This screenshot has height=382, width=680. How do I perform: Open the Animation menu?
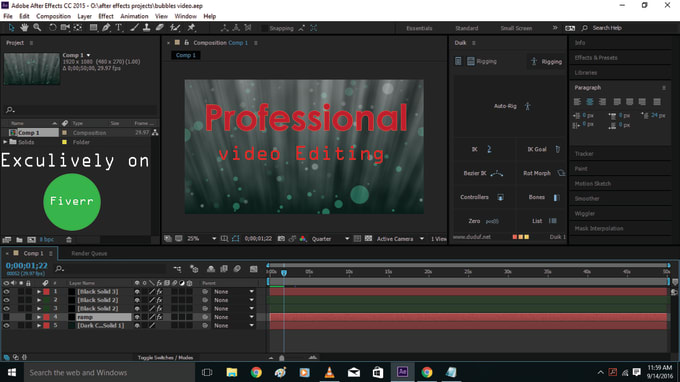coord(134,16)
